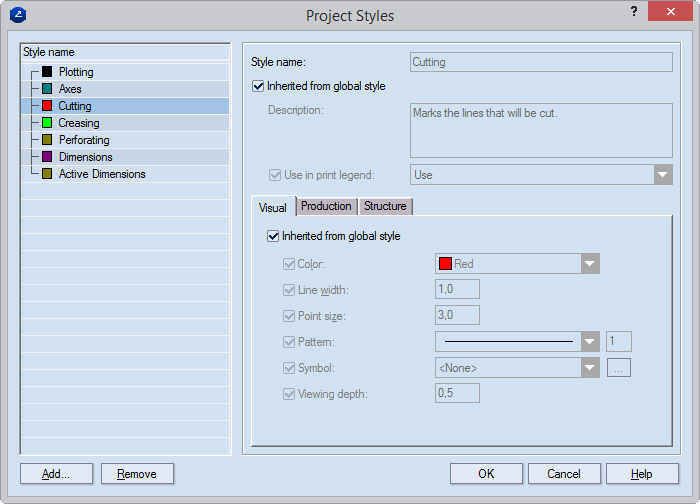Toggle Inherited from global style in Visual tab
The width and height of the screenshot is (700, 504).
[273, 237]
